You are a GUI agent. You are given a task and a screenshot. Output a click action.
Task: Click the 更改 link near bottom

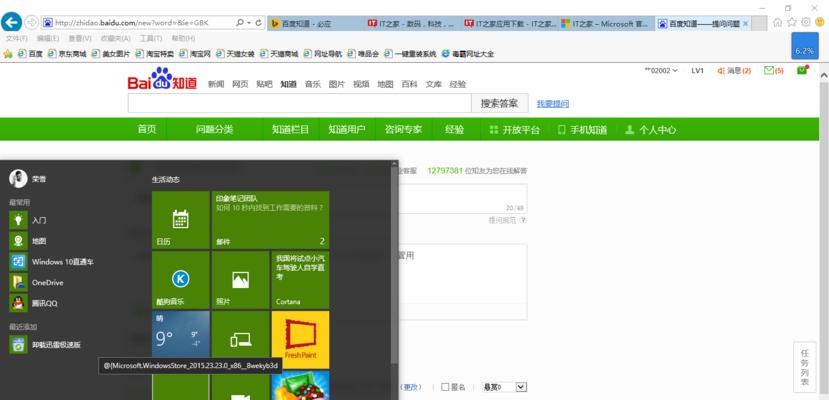[412, 387]
